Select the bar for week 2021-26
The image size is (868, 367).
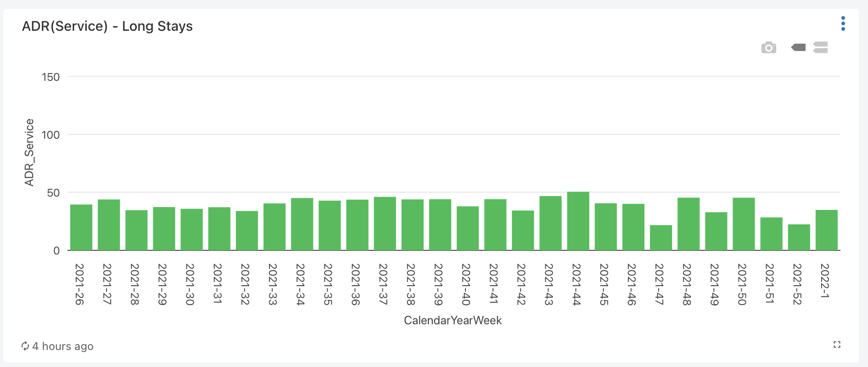click(x=81, y=227)
